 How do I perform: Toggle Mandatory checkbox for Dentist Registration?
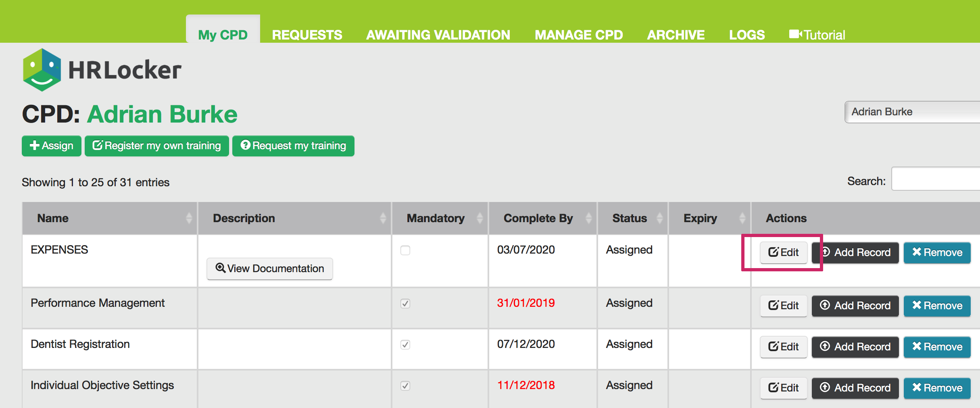point(405,345)
